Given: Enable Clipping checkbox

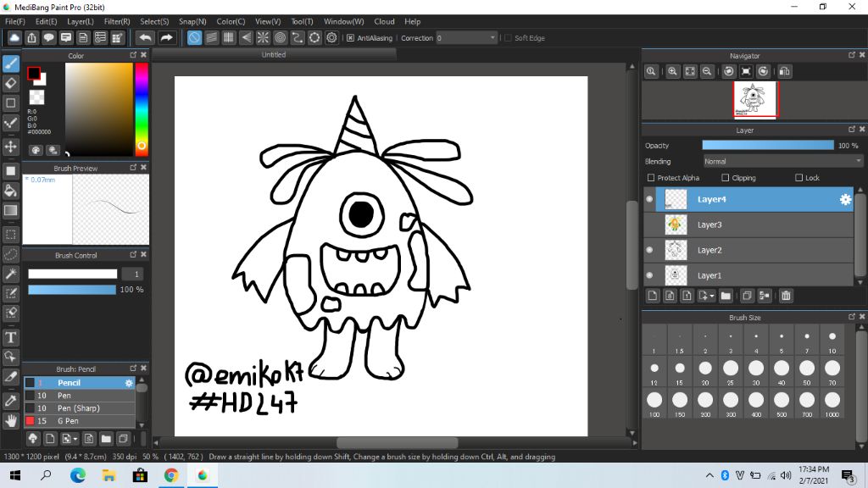Looking at the screenshot, I should (x=726, y=178).
